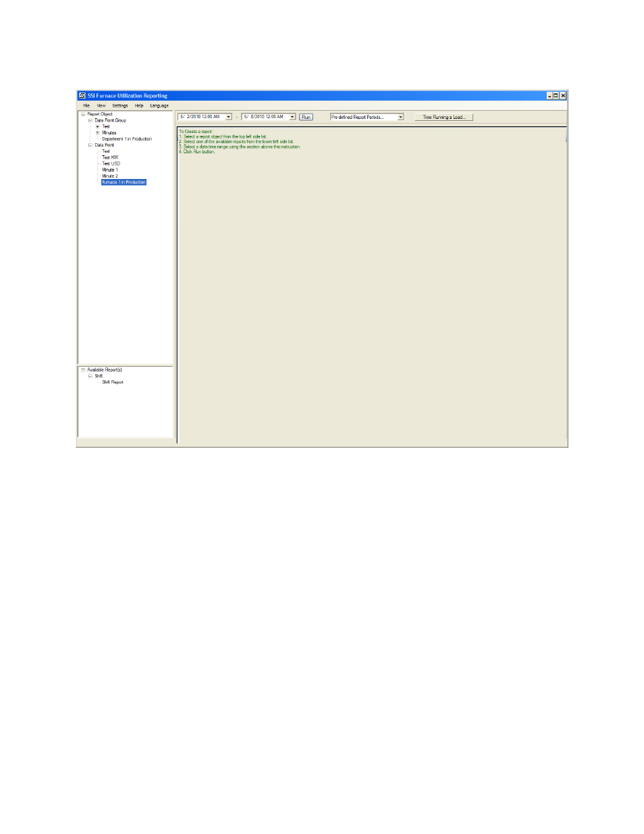Viewport: 644px width, 834px height.
Task: Click the report pane vertical scrollbar thumb
Action: pyautogui.click(x=566, y=134)
